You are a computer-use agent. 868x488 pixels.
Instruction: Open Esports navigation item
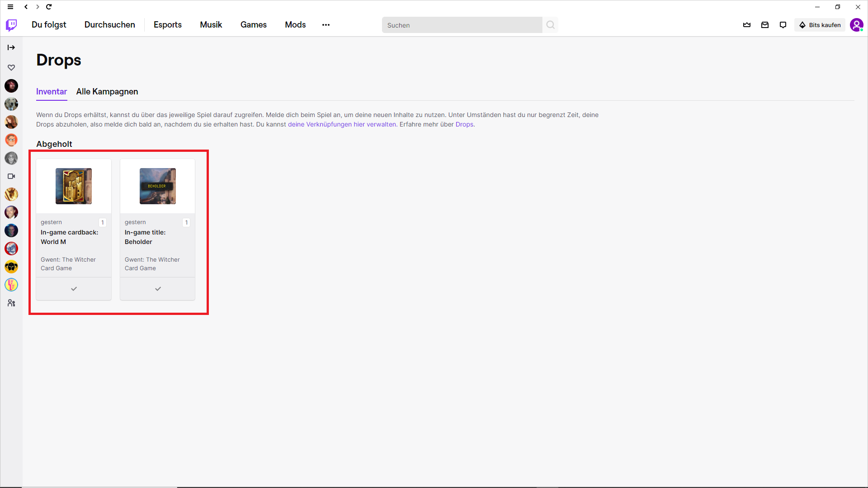point(168,25)
